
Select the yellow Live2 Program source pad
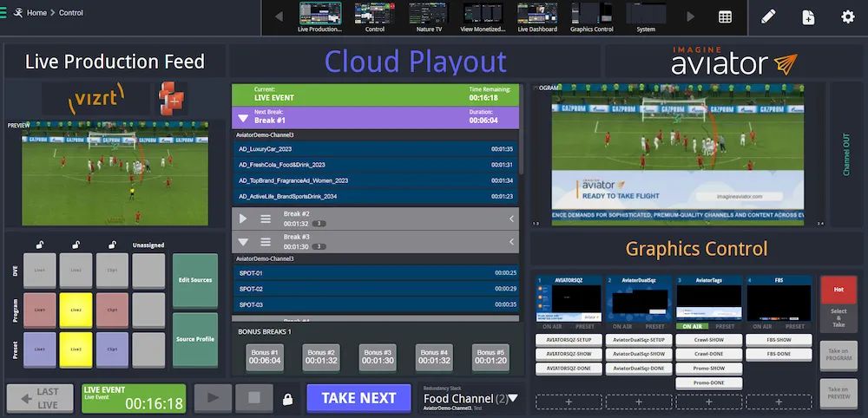pos(76,309)
